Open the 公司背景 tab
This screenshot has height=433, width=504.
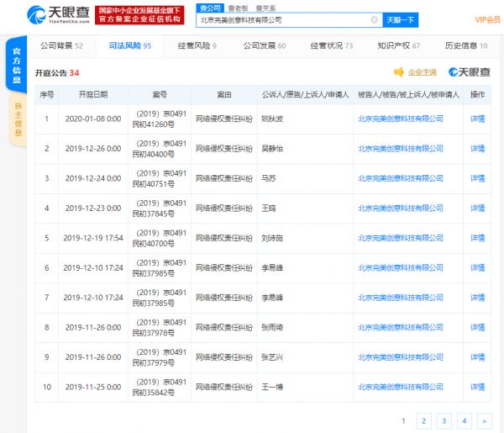[x=61, y=45]
